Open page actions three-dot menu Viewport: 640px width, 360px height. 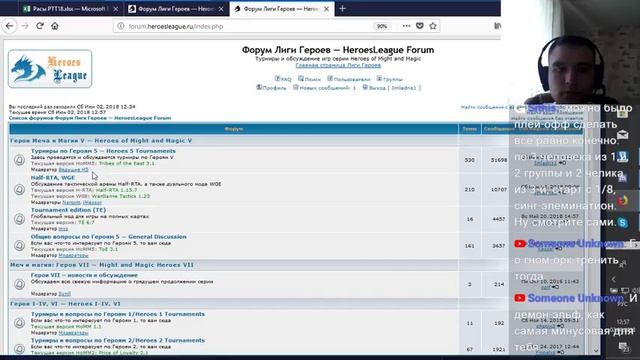pyautogui.click(x=406, y=26)
